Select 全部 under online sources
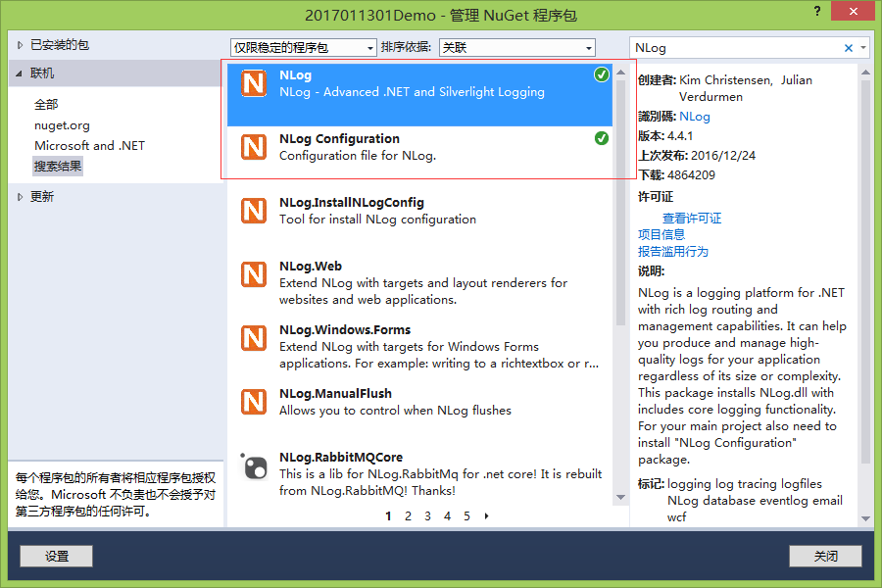 pos(46,104)
